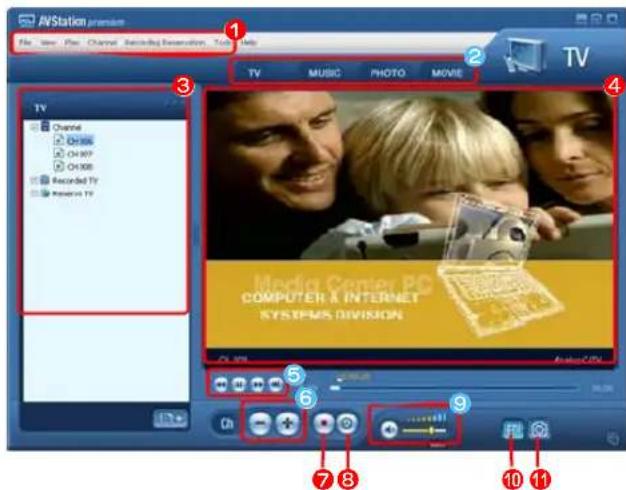Viewport: 626px width, 490px height.
Task: Select the Recorded TV folder
Action: click(75, 181)
